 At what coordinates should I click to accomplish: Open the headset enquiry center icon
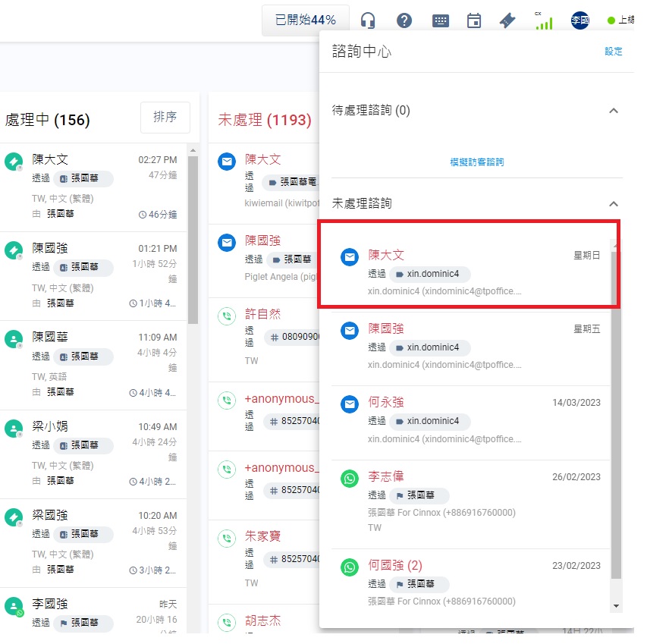368,20
